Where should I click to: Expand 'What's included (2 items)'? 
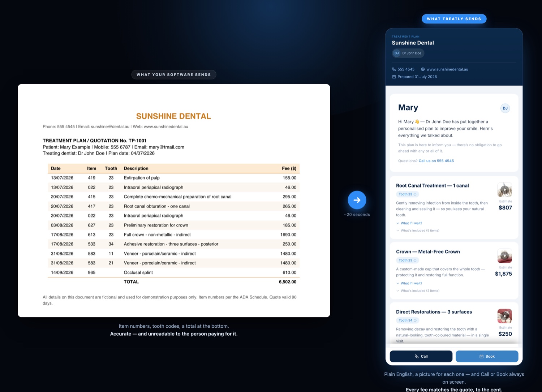418,291
